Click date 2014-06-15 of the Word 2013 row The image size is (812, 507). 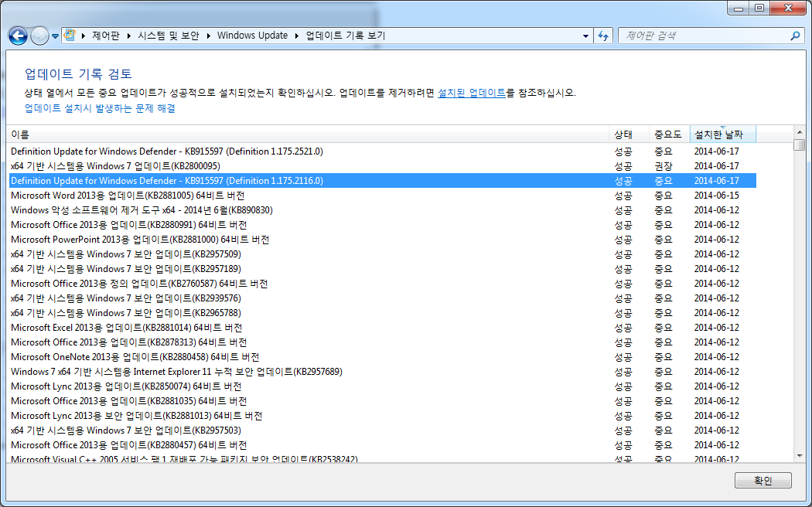tap(717, 196)
